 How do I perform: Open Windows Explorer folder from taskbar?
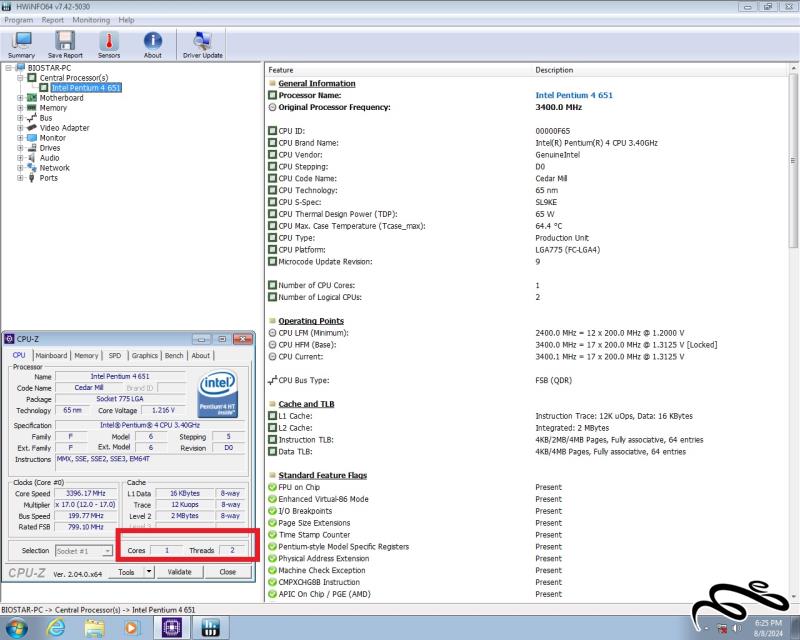click(94, 628)
